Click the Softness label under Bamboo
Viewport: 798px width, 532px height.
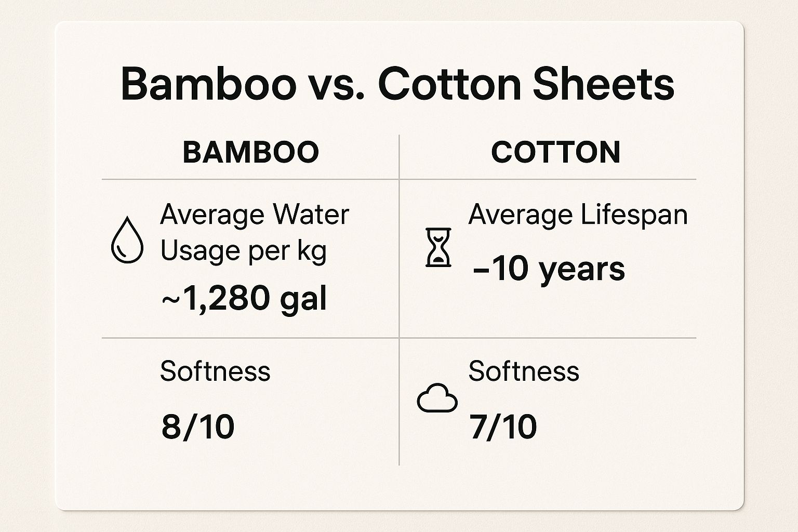click(215, 371)
